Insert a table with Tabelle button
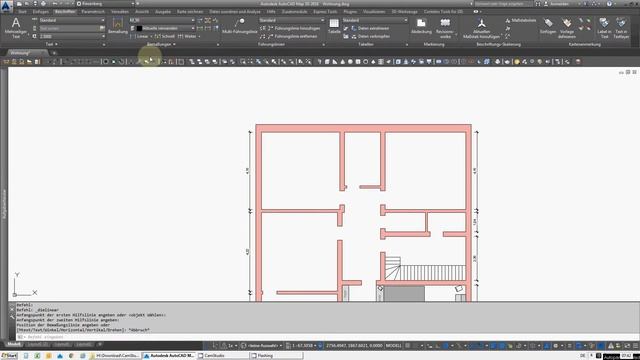Viewport: 640px width, 360px height. pos(334,26)
